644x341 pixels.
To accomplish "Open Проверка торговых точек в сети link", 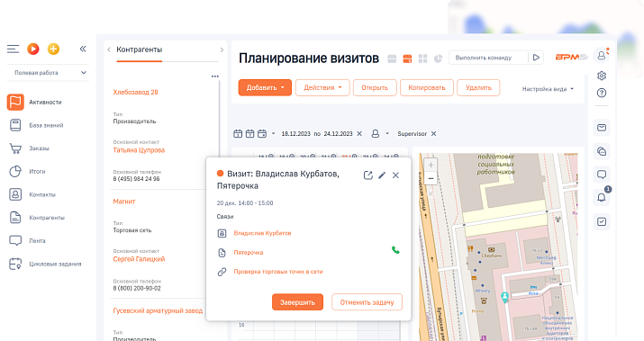I will (x=278, y=272).
